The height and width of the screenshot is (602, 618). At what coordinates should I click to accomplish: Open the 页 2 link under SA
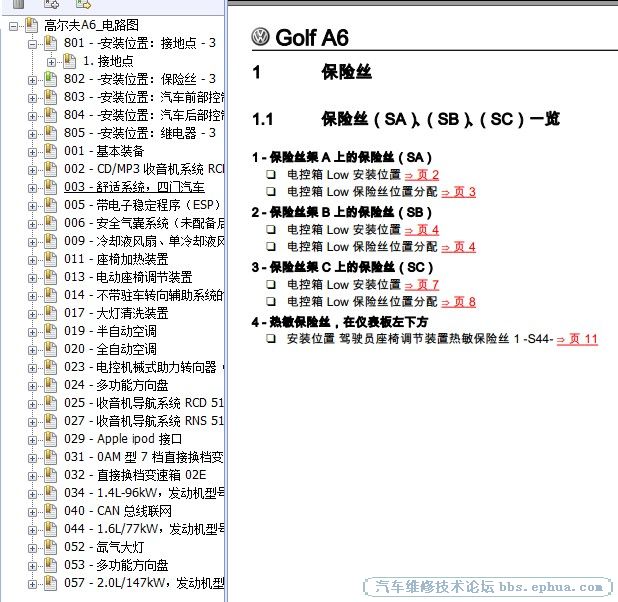(x=422, y=175)
